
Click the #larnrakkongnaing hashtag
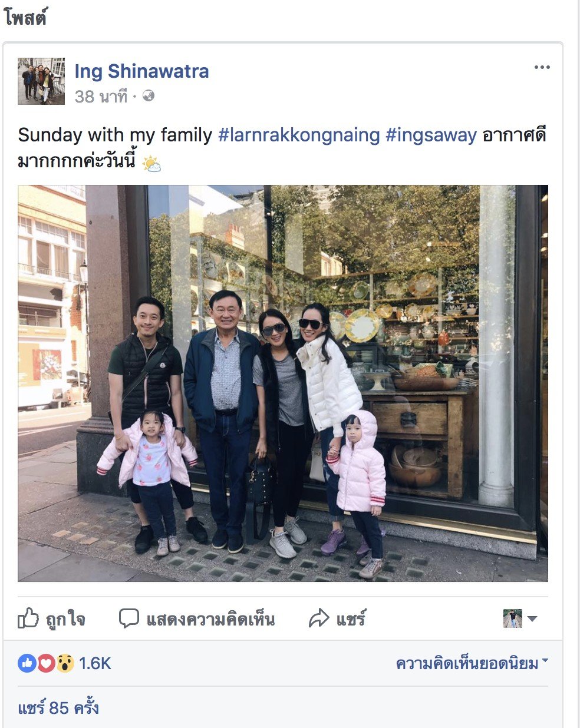click(x=299, y=135)
